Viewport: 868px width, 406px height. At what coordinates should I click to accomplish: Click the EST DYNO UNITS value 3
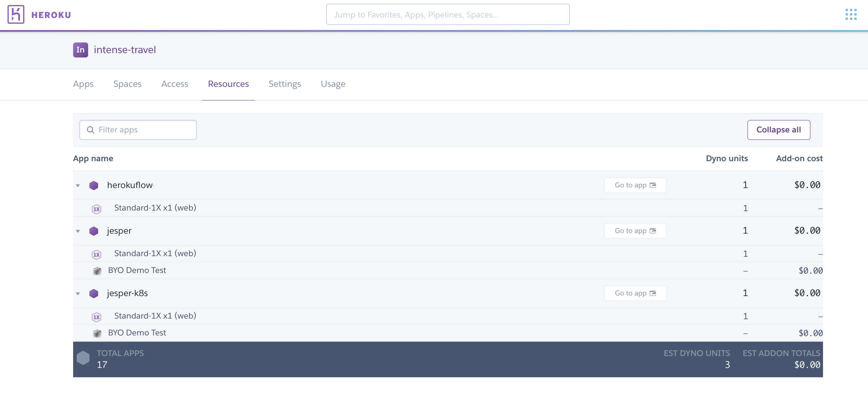[x=727, y=364]
